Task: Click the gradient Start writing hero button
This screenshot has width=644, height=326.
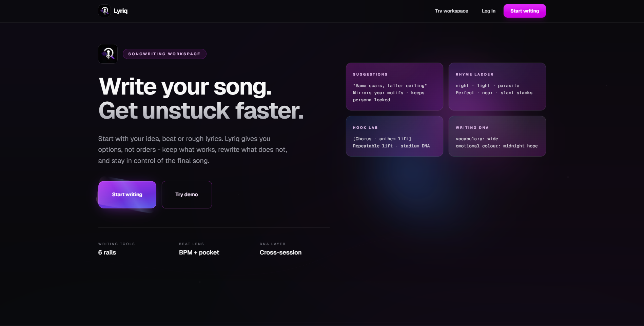Action: [x=127, y=195]
